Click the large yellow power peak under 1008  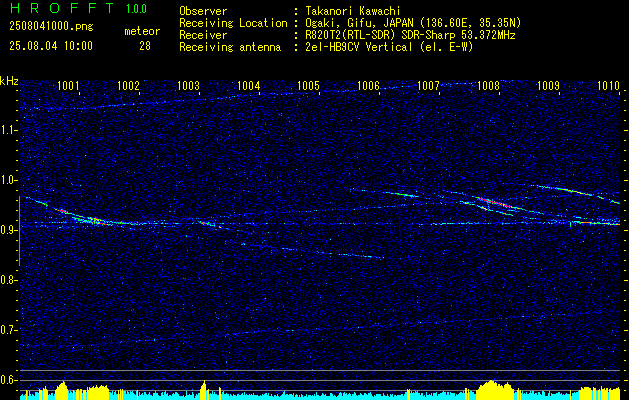(493, 390)
